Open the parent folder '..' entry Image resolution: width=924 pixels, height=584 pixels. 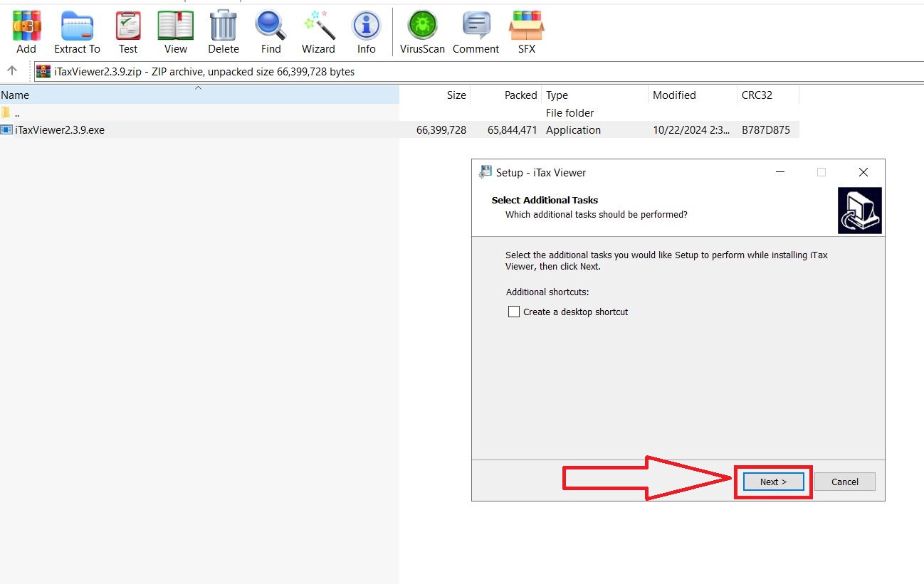tap(16, 113)
